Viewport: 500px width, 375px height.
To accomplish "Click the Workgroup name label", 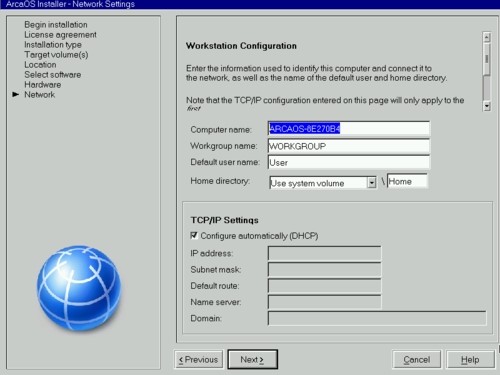I will point(224,146).
